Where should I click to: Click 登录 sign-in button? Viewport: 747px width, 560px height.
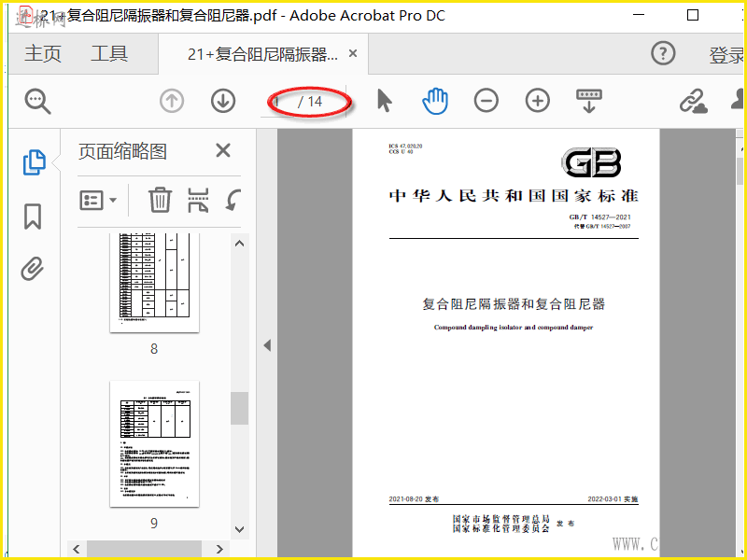pyautogui.click(x=726, y=55)
